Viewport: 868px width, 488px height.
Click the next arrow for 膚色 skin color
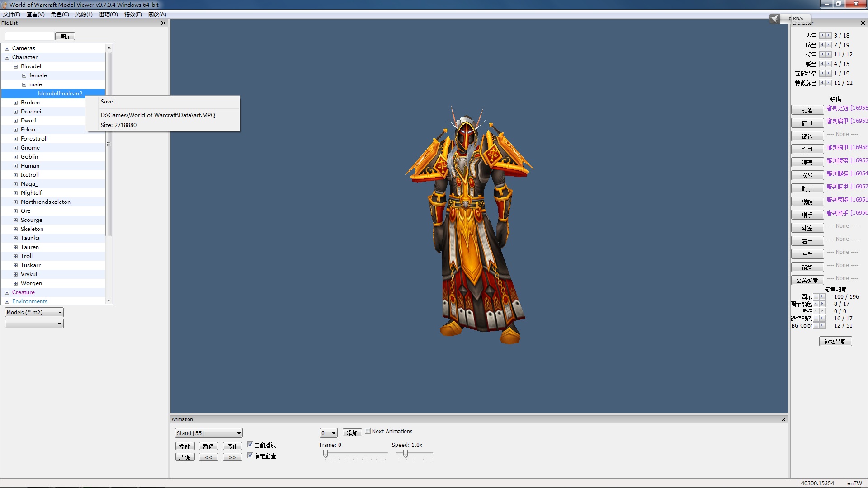pos(828,35)
